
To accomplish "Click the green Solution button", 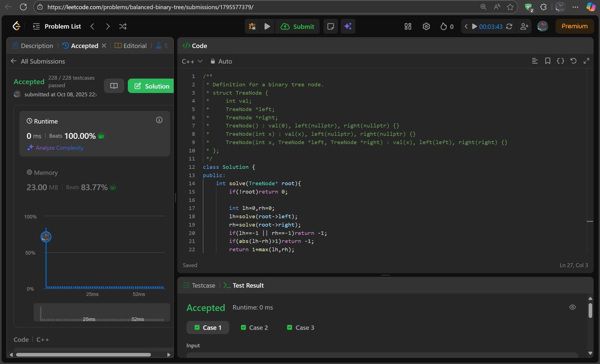I will [151, 86].
